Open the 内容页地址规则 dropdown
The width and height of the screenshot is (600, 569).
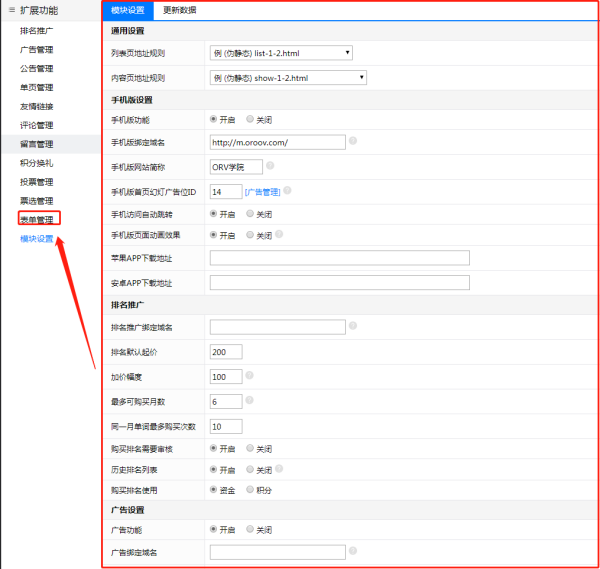(288, 78)
